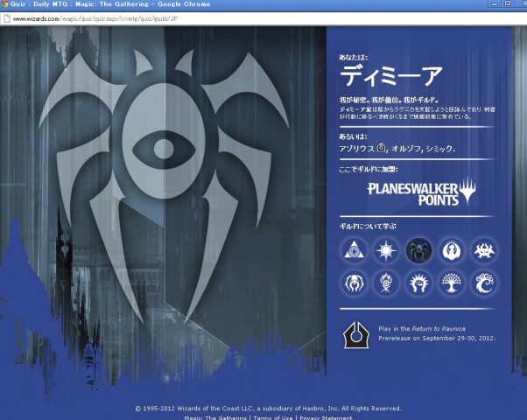Focus the wizards.com URL address field
527x420 pixels.
tap(262, 19)
